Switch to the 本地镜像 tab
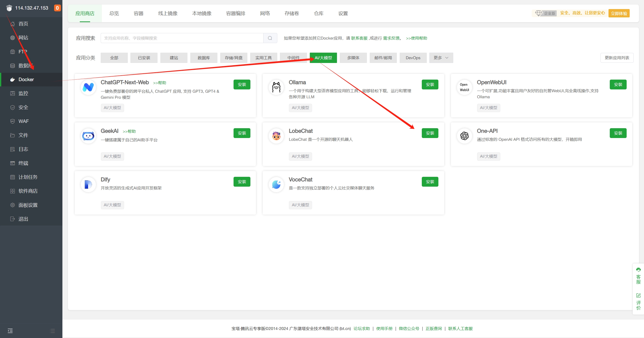The height and width of the screenshot is (338, 644). [x=202, y=13]
